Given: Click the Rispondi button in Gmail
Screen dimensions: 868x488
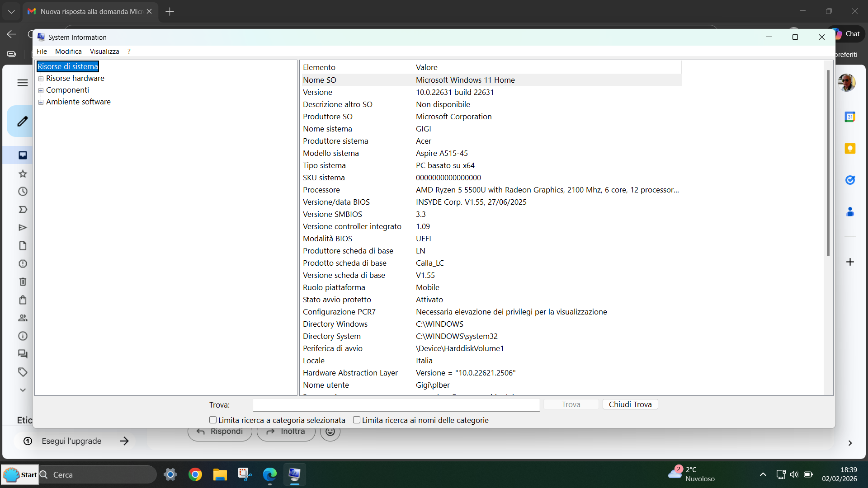Looking at the screenshot, I should point(220,433).
